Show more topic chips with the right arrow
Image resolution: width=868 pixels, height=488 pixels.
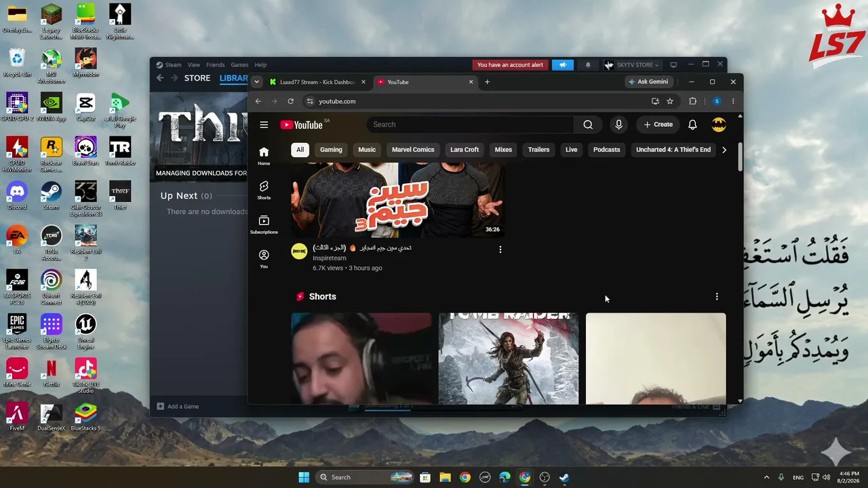coord(724,150)
